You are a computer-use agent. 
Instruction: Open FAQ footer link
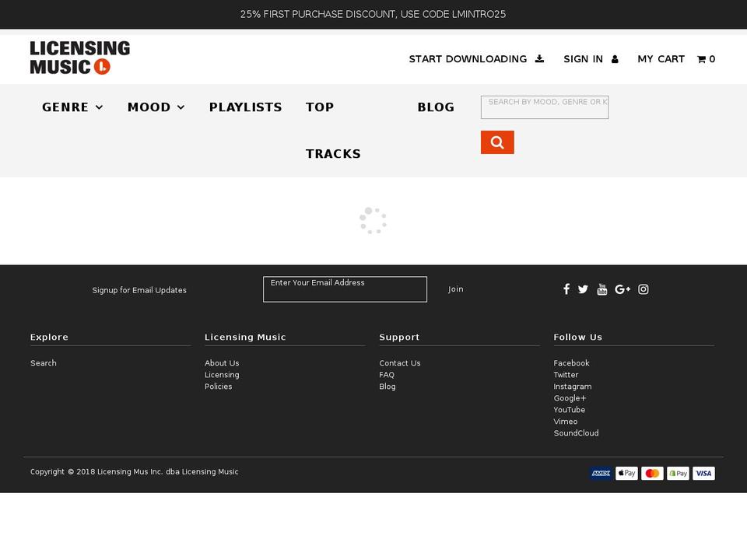click(387, 375)
